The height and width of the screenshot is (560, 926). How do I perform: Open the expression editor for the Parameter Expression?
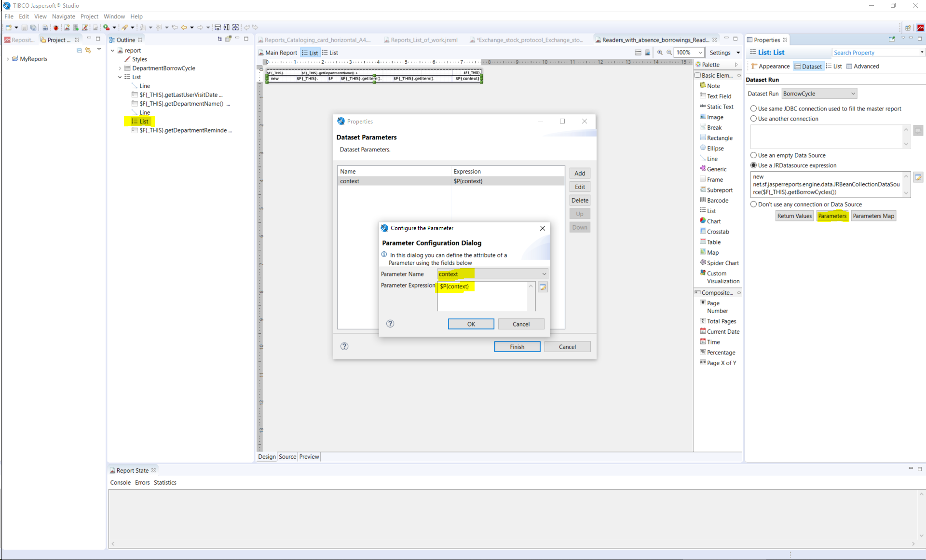pyautogui.click(x=543, y=287)
